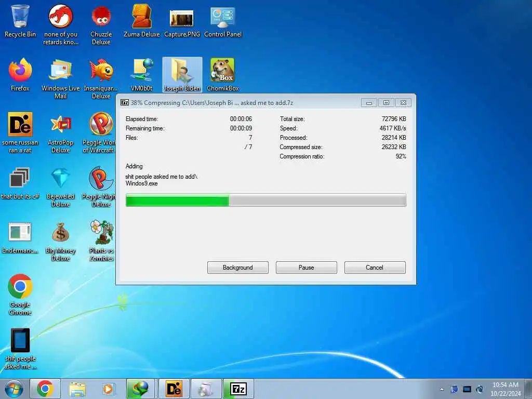Pause the 7-Zip compression
The image size is (532, 399).
(306, 268)
